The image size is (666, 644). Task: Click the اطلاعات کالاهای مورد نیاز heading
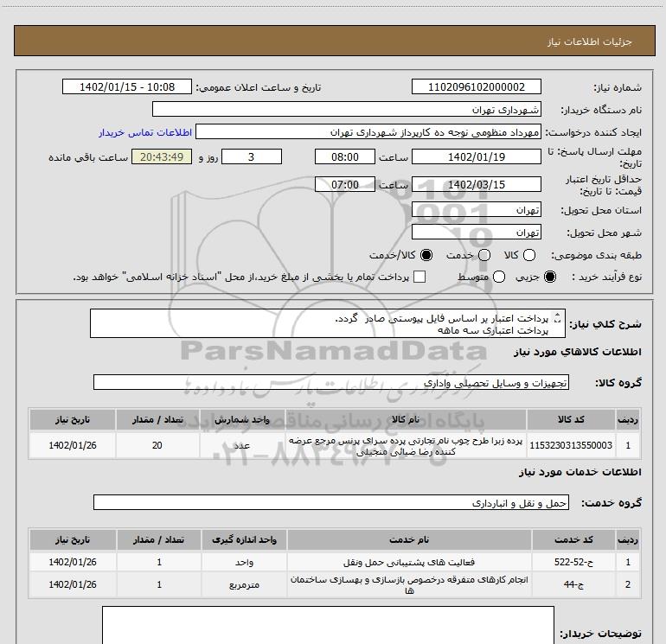(577, 352)
